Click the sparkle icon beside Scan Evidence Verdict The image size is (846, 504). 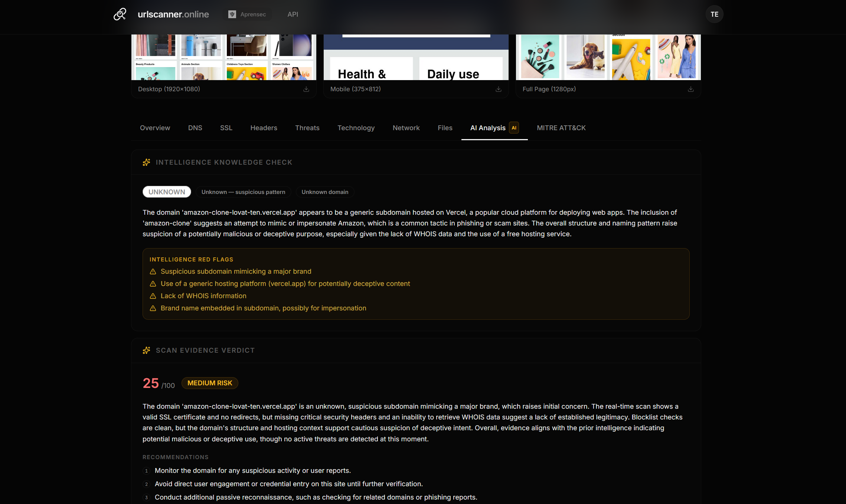146,350
